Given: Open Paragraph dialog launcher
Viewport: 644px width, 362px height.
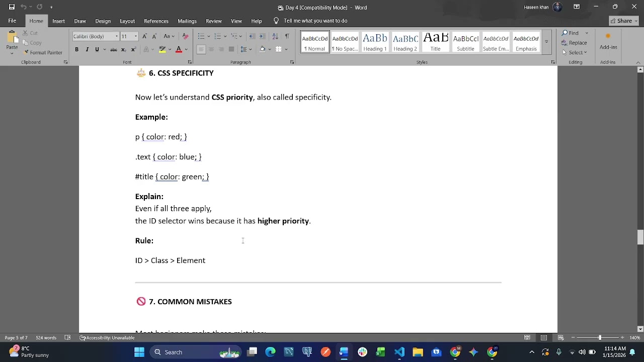Looking at the screenshot, I should (x=292, y=62).
